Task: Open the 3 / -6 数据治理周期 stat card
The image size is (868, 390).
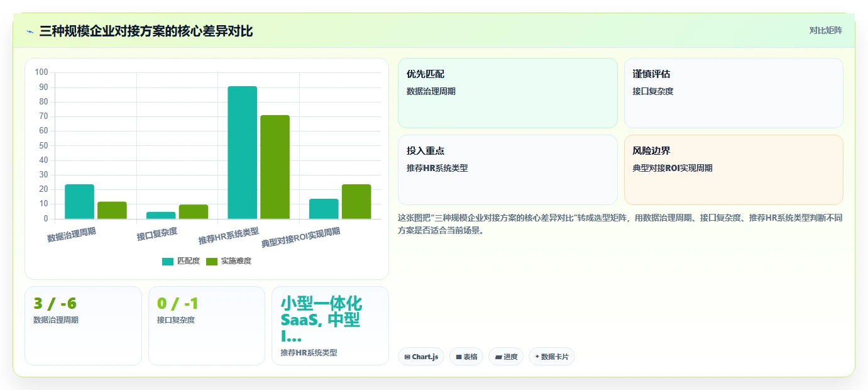Action: click(83, 326)
